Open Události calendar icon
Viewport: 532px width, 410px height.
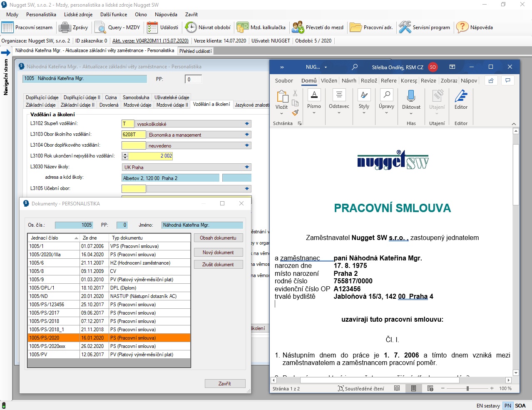[152, 27]
